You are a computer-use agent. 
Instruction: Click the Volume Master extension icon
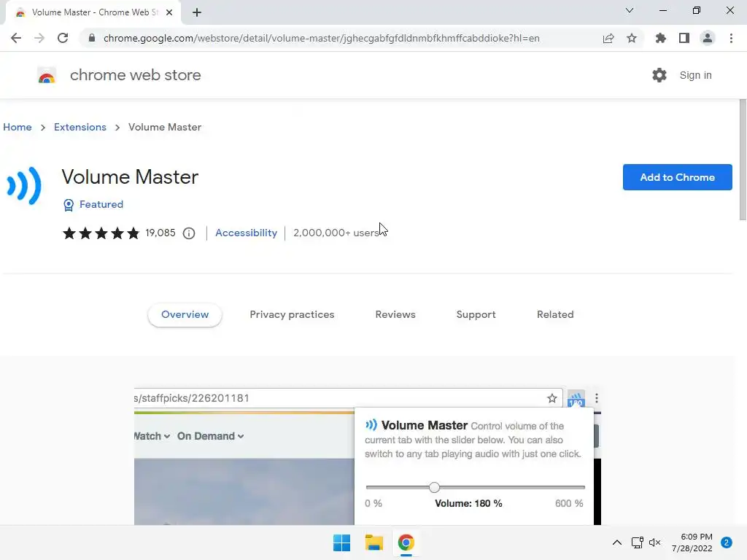coord(24,185)
